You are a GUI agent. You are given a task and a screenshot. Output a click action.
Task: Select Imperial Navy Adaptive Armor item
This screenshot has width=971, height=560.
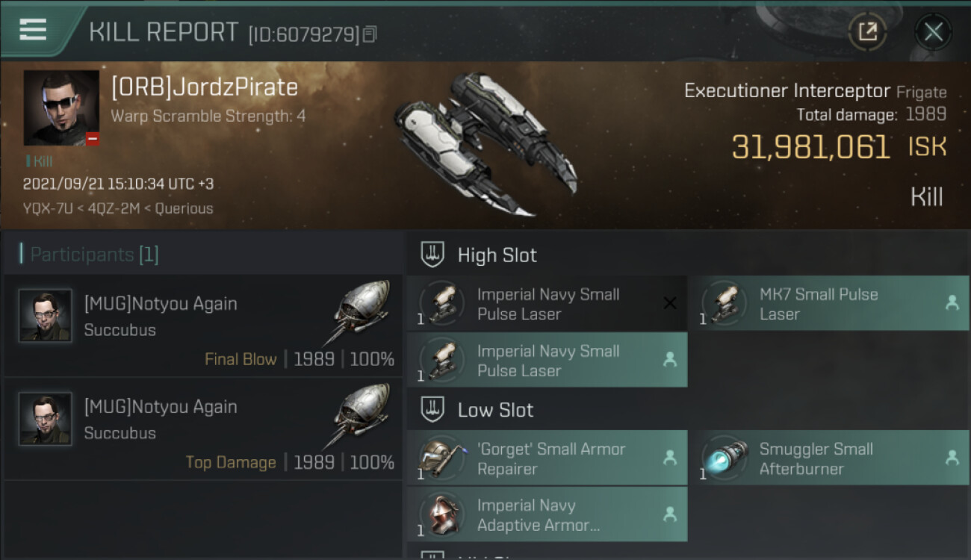(x=547, y=515)
